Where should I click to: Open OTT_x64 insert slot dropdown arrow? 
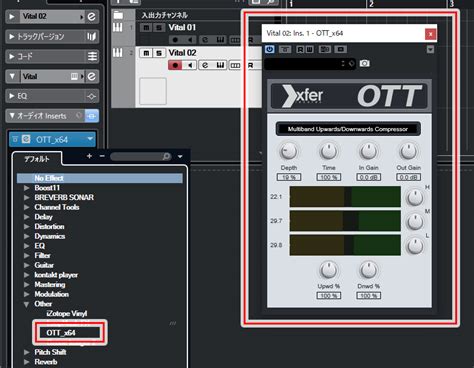point(90,139)
